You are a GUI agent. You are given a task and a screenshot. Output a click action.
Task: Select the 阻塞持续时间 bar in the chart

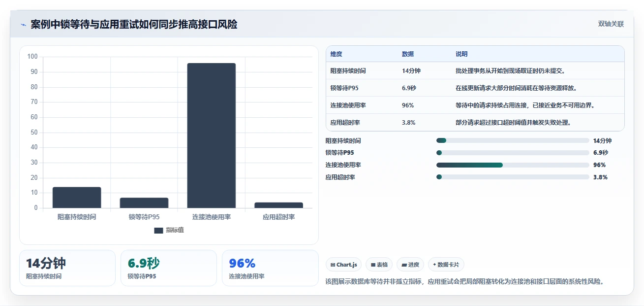tap(77, 198)
